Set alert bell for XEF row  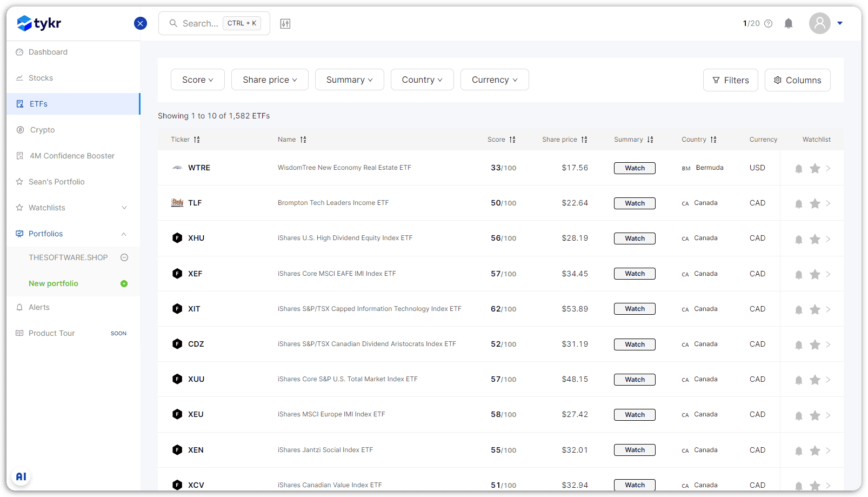coord(799,274)
